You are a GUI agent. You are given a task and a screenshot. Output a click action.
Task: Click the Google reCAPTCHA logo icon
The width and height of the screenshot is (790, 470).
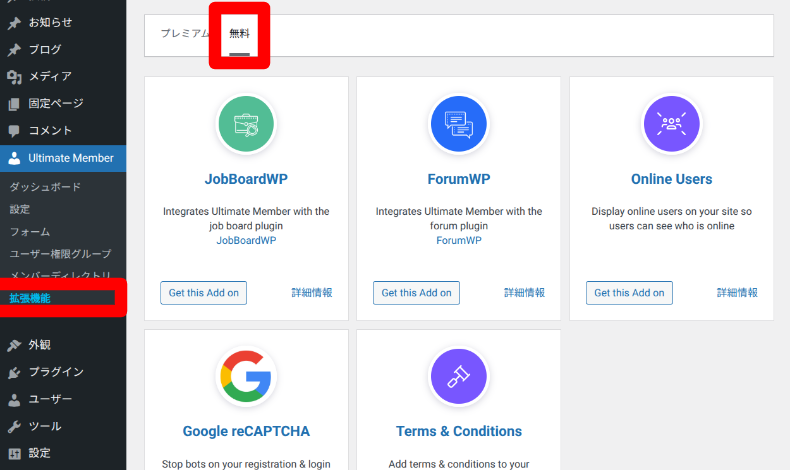(246, 376)
